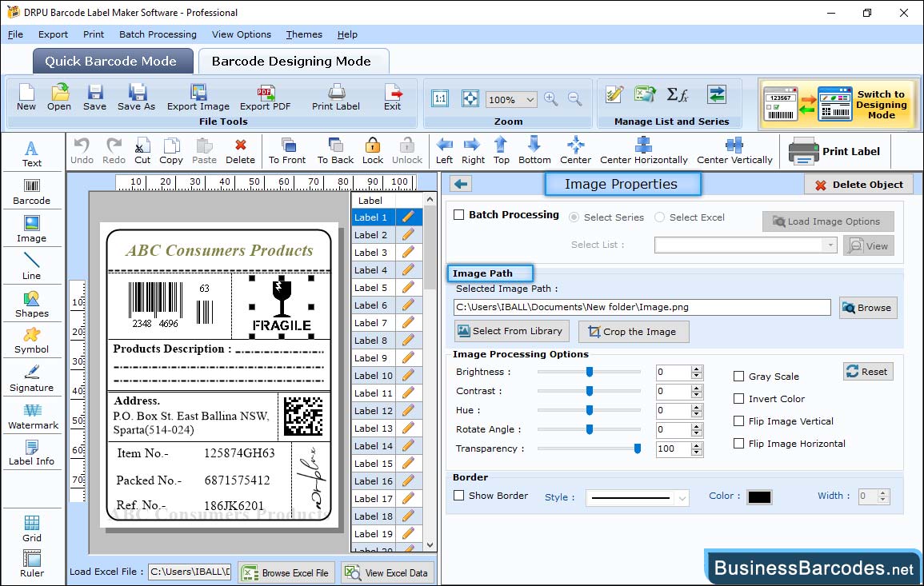
Task: Click the back arrow in properties panel
Action: click(x=461, y=185)
